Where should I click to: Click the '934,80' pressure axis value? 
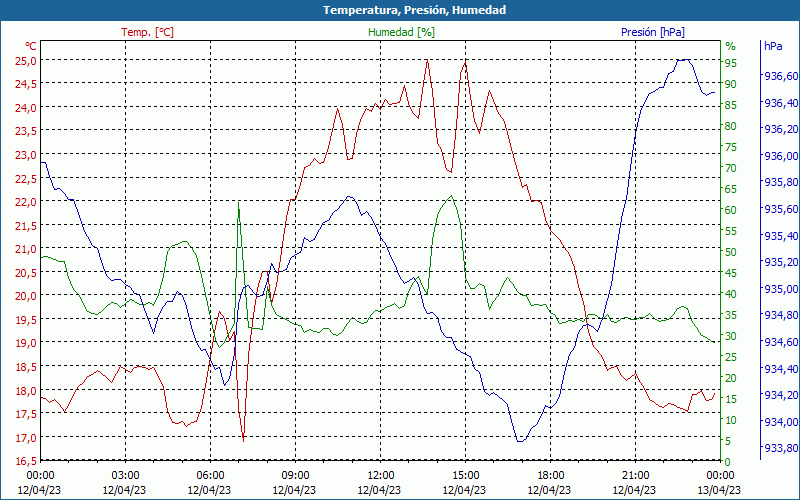pos(781,315)
